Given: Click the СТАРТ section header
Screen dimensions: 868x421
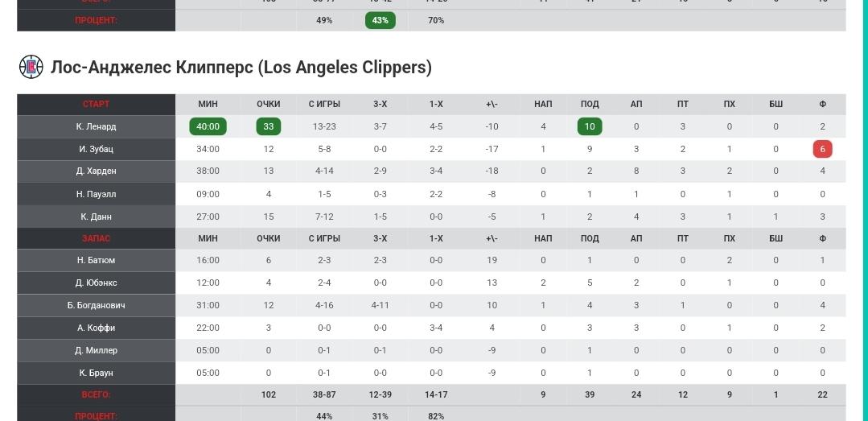Looking at the screenshot, I should tap(97, 104).
